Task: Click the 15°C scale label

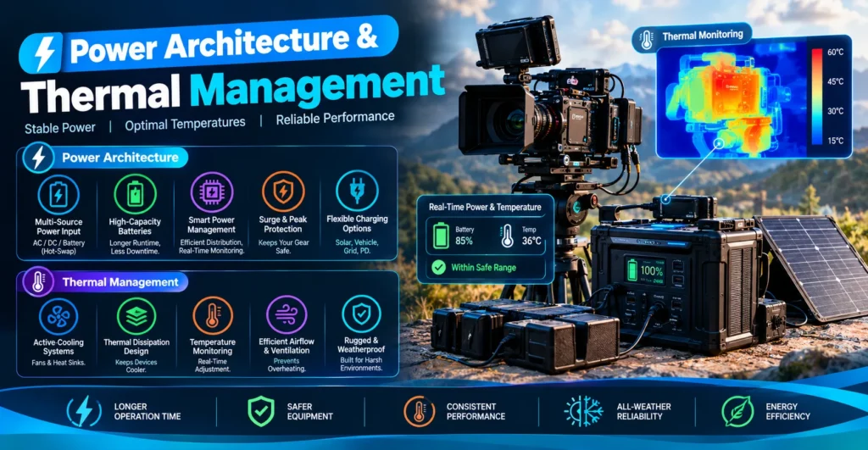Action: (835, 141)
